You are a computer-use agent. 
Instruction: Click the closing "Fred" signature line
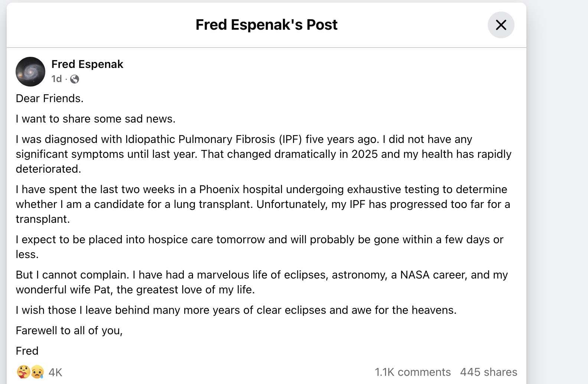(x=27, y=351)
